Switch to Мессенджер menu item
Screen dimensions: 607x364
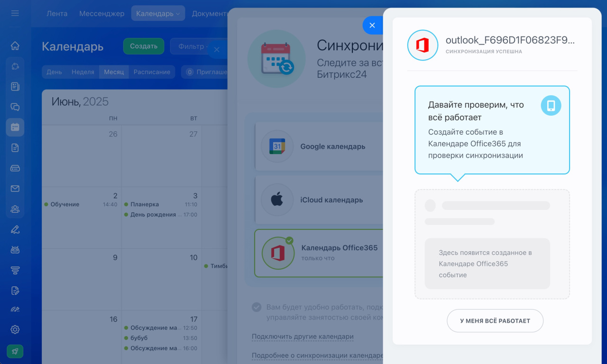[x=101, y=13]
